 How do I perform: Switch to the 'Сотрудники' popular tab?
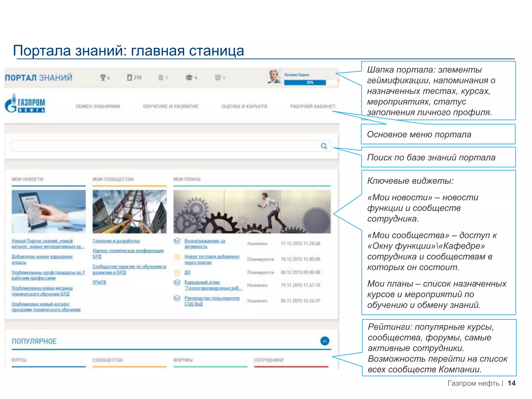click(x=269, y=360)
